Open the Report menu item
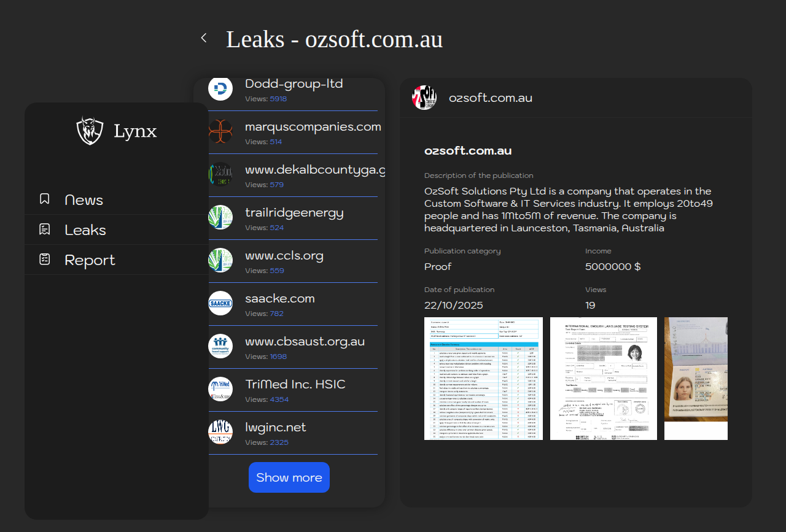Screen dimensions: 786x532 [x=90, y=260]
